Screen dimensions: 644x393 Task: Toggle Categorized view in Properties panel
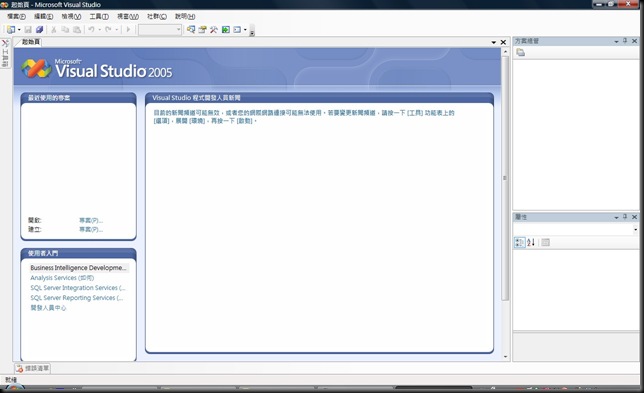click(520, 242)
